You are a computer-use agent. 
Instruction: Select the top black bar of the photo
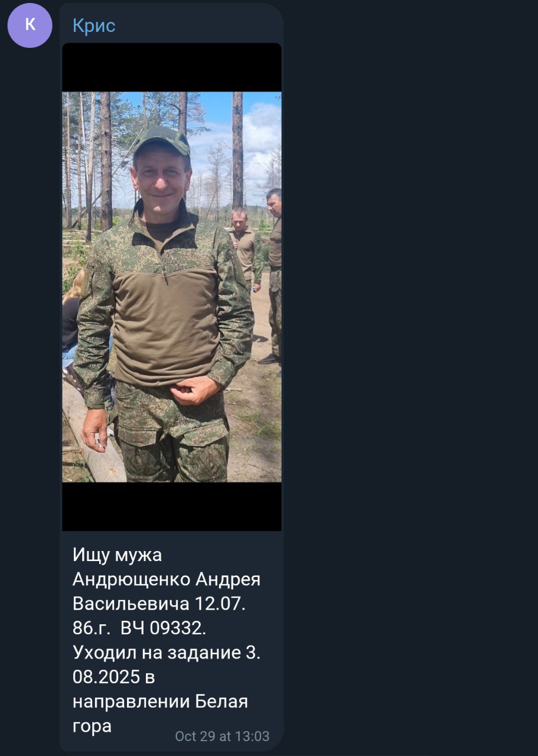172,67
